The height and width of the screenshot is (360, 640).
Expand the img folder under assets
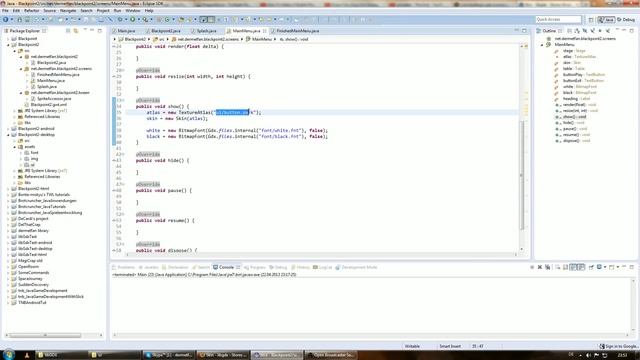pyautogui.click(x=21, y=159)
